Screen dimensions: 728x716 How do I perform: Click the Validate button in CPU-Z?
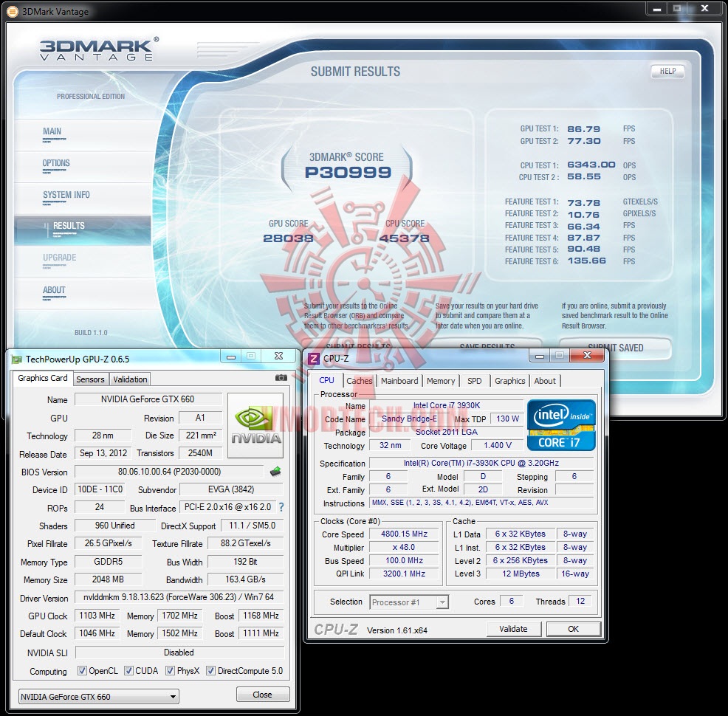[513, 629]
